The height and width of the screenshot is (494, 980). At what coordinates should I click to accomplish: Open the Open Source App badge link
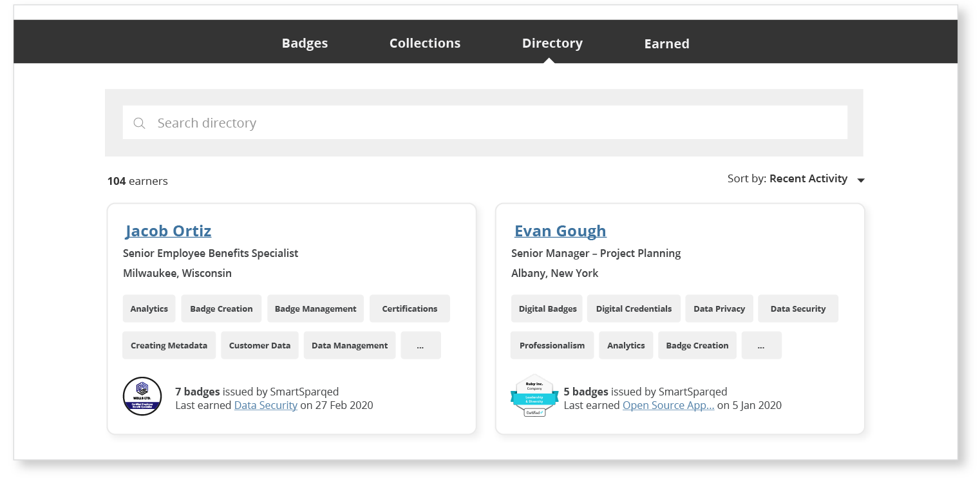pyautogui.click(x=668, y=405)
